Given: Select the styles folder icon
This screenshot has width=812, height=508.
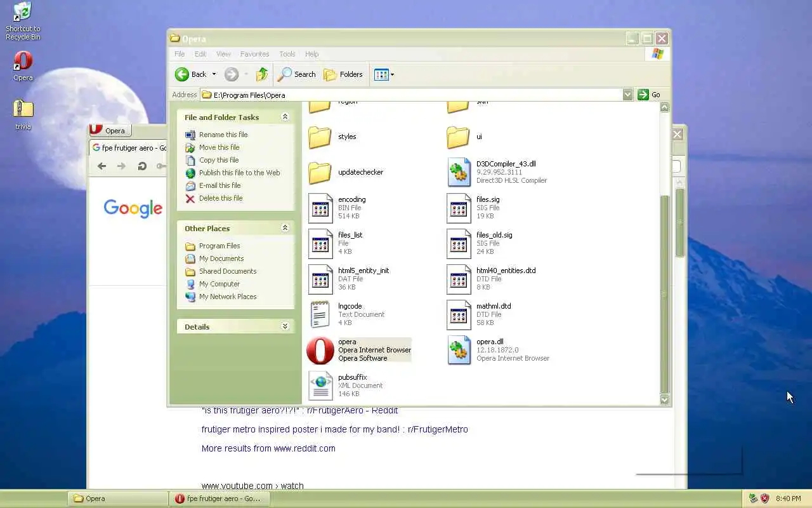Looking at the screenshot, I should [320, 137].
